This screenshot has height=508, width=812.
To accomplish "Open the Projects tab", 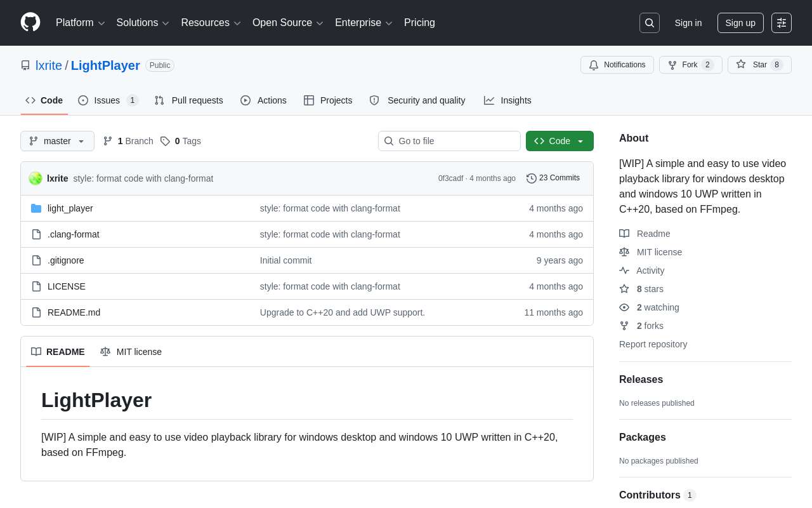I will click(x=328, y=100).
